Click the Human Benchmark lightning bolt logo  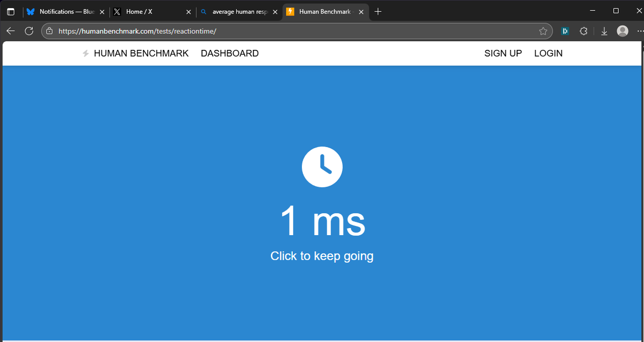point(85,53)
